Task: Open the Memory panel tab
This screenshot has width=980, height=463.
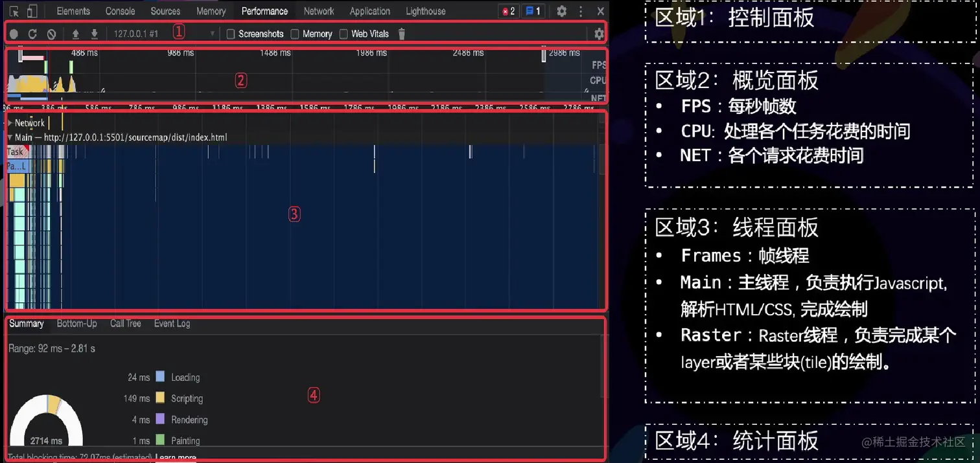Action: (211, 11)
